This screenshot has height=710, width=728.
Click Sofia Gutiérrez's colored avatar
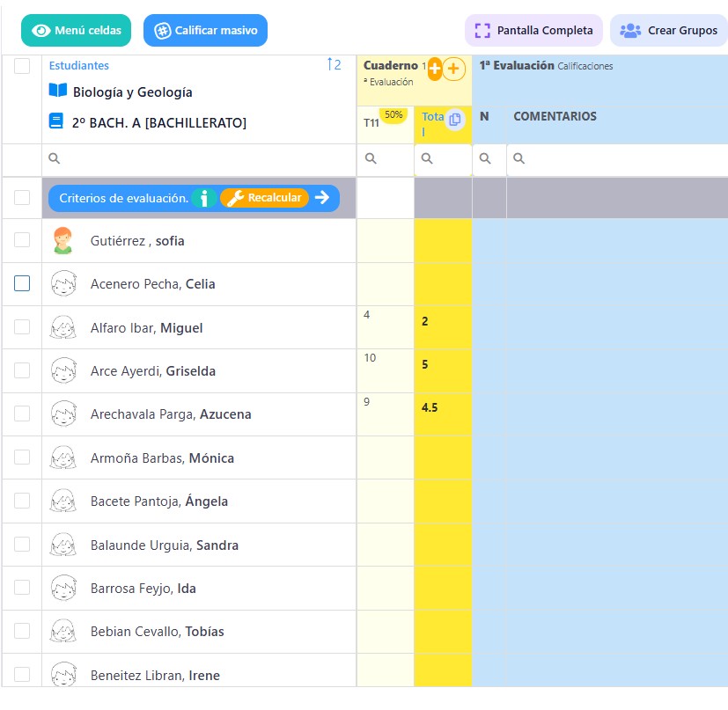(x=63, y=240)
